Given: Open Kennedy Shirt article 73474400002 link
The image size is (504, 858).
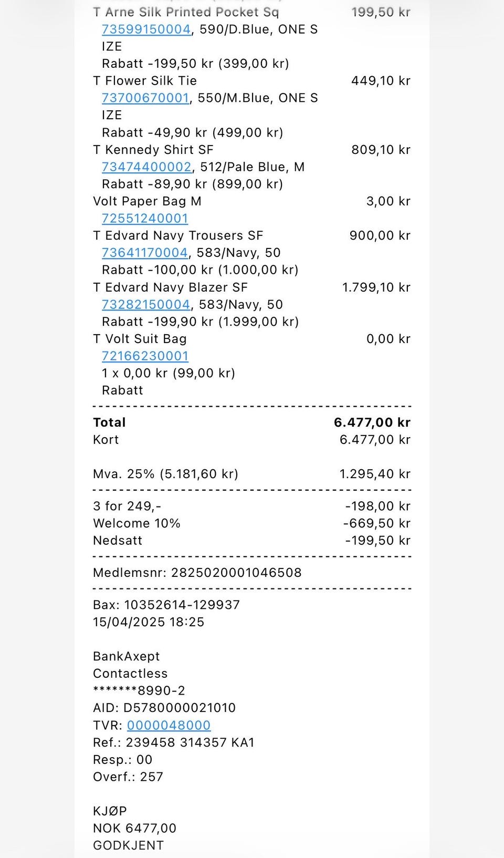Looking at the screenshot, I should tap(146, 167).
